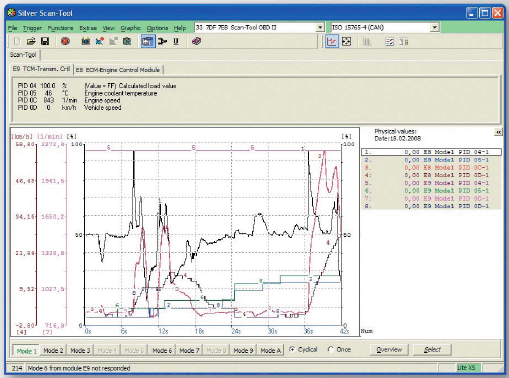This screenshot has width=509, height=378.
Task: Select legend row 3 E8 Mode1 PID 0C-1
Action: click(432, 168)
